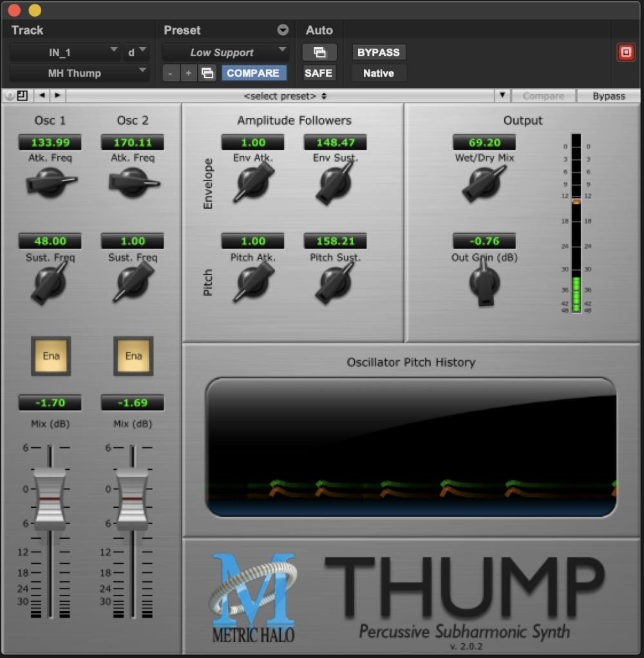This screenshot has height=658, width=644.
Task: Toggle the Bypass button in preset bar
Action: 609,96
